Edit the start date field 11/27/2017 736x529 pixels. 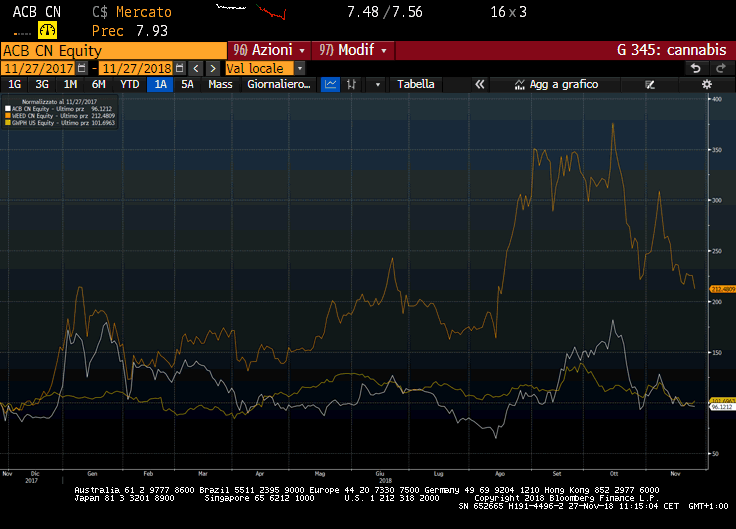point(38,69)
